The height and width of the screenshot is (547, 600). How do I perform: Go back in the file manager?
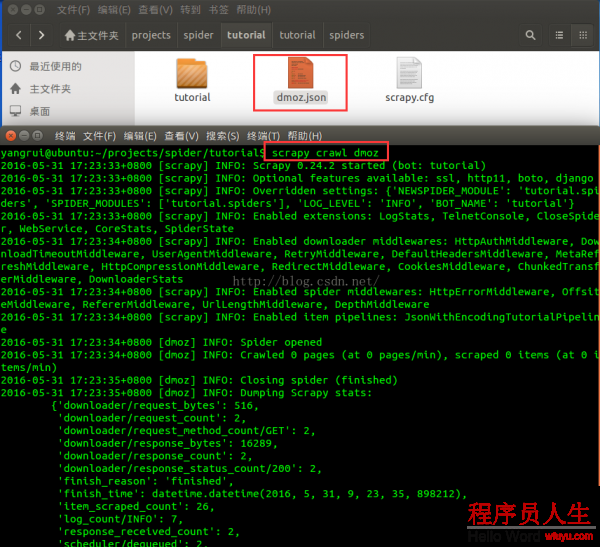click(19, 35)
